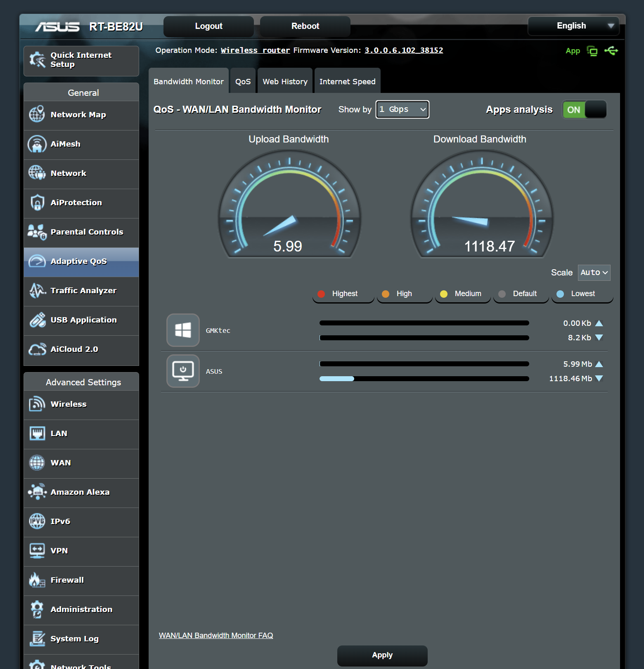This screenshot has height=669, width=644.
Task: Open the WAN/LAN Bandwidth Monitor FAQ link
Action: [x=216, y=635]
